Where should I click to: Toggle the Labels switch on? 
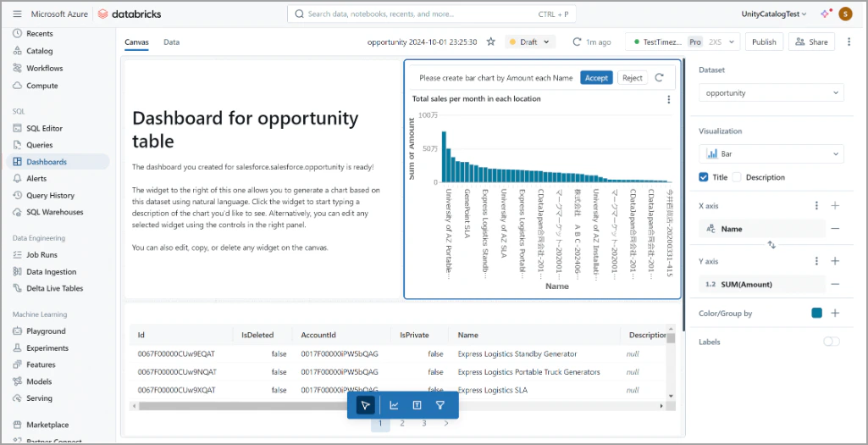[832, 342]
